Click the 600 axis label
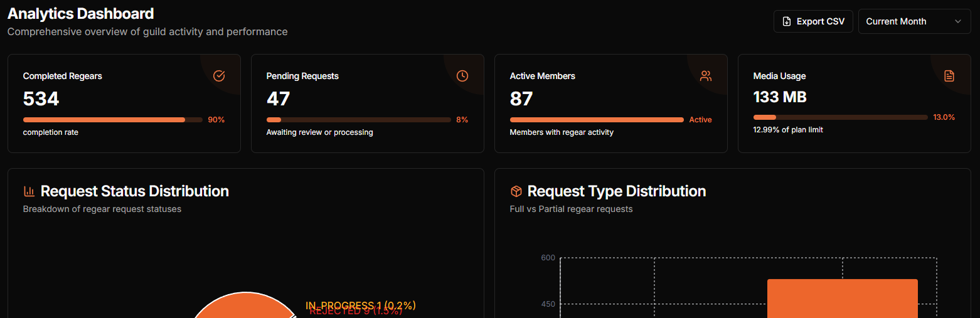980x318 pixels. pyautogui.click(x=548, y=258)
